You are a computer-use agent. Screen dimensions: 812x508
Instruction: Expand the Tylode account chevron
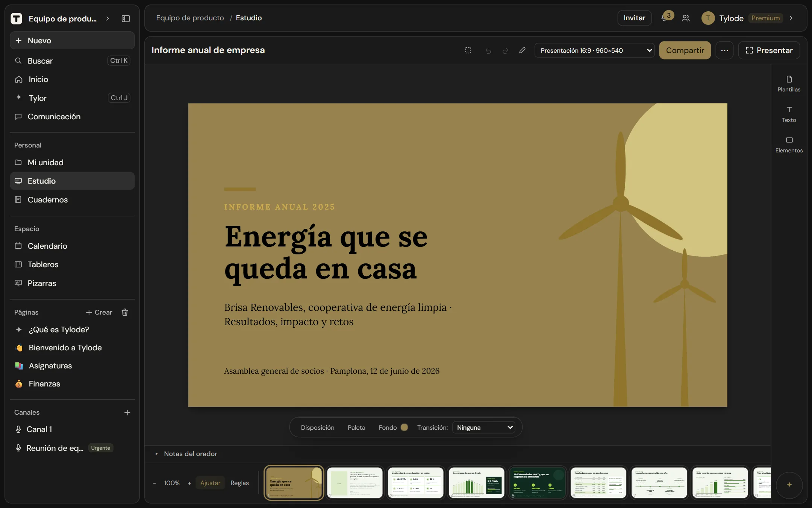point(791,18)
